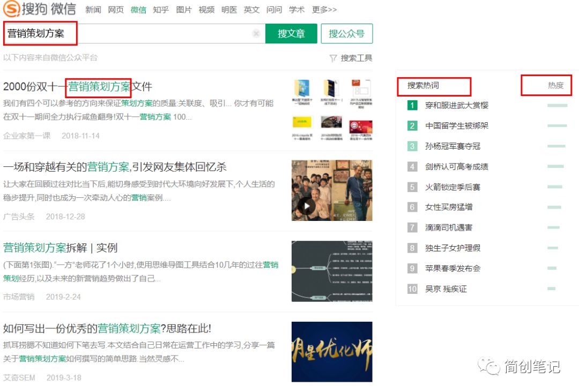The image size is (579, 392).
Task: Click heat bar for 吴京 残疾证
Action: (x=552, y=289)
